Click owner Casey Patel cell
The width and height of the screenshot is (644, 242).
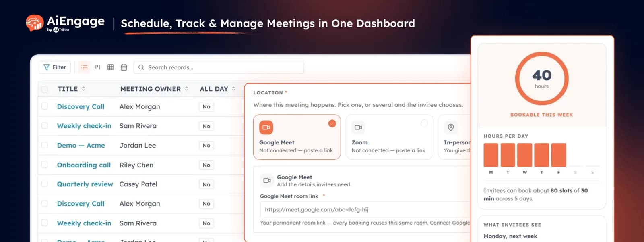[138, 184]
